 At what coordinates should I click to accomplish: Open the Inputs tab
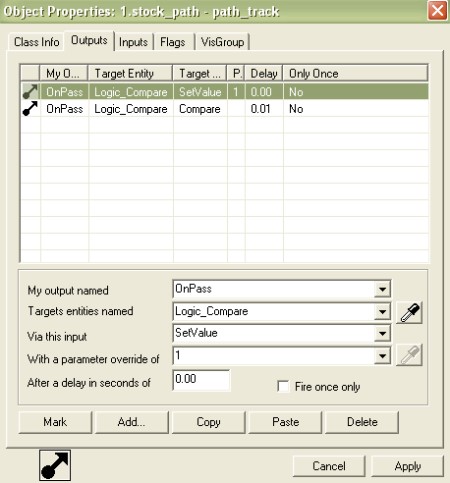point(133,42)
